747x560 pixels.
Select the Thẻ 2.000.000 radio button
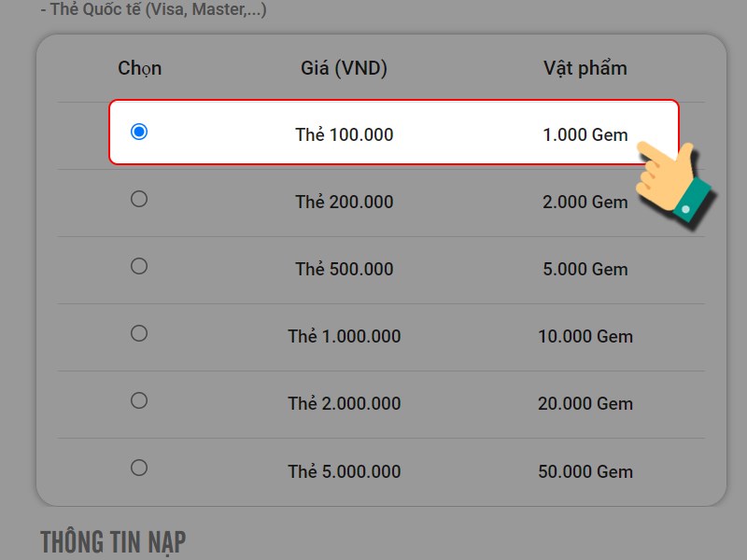pos(139,400)
